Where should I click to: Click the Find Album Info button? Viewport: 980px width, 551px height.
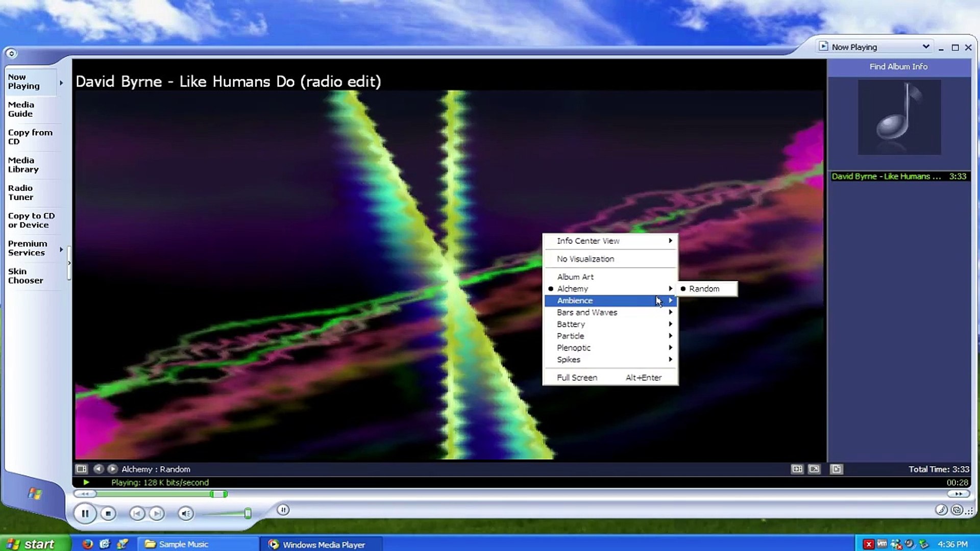click(898, 66)
